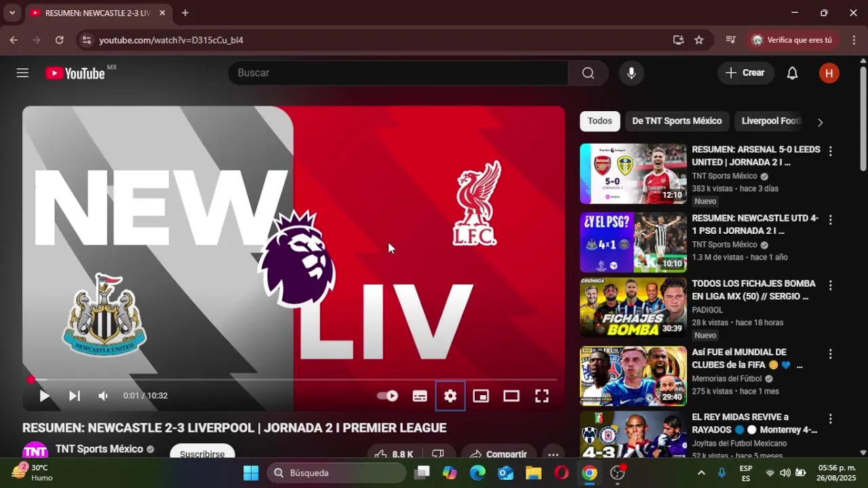The height and width of the screenshot is (488, 868).
Task: Open options for Arsenal 5-0 Leeds video
Action: 830,151
